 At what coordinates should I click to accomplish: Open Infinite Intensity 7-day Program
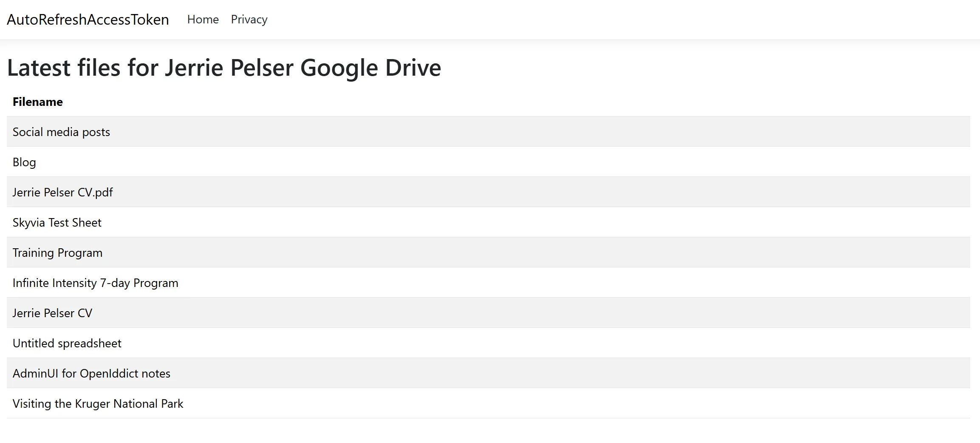tap(95, 283)
